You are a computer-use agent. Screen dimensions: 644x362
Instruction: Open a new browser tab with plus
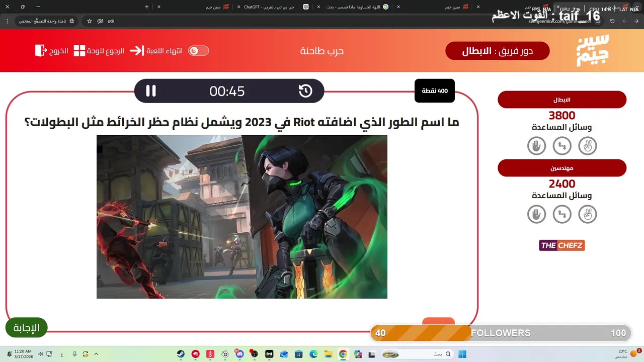[146, 7]
